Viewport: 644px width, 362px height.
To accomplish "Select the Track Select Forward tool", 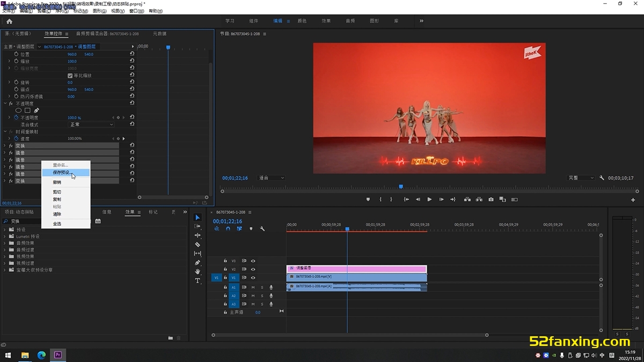I will click(x=197, y=226).
